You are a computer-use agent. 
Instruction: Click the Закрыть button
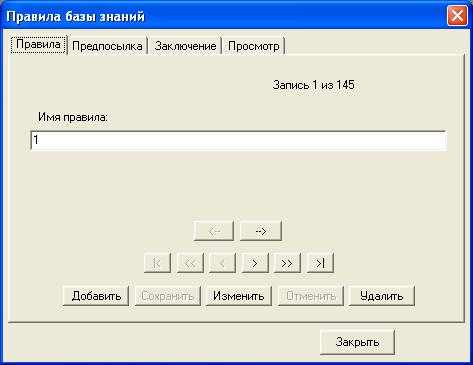pos(357,342)
